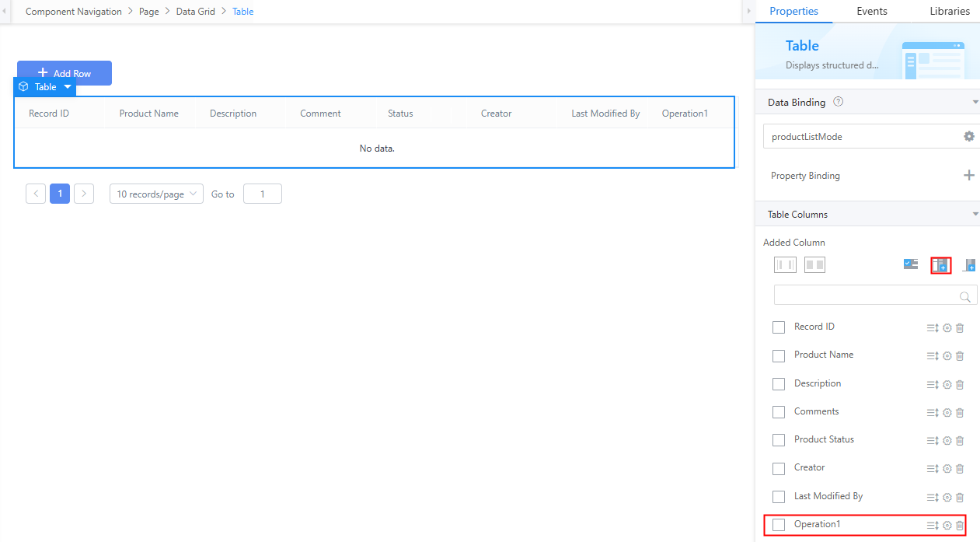Click the Operation1 table header

click(x=685, y=114)
